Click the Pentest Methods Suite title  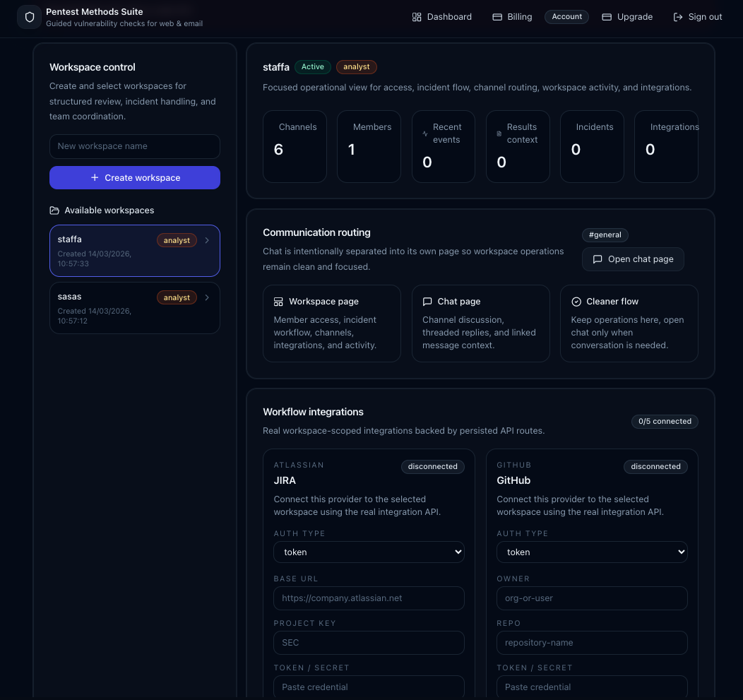pyautogui.click(x=95, y=11)
